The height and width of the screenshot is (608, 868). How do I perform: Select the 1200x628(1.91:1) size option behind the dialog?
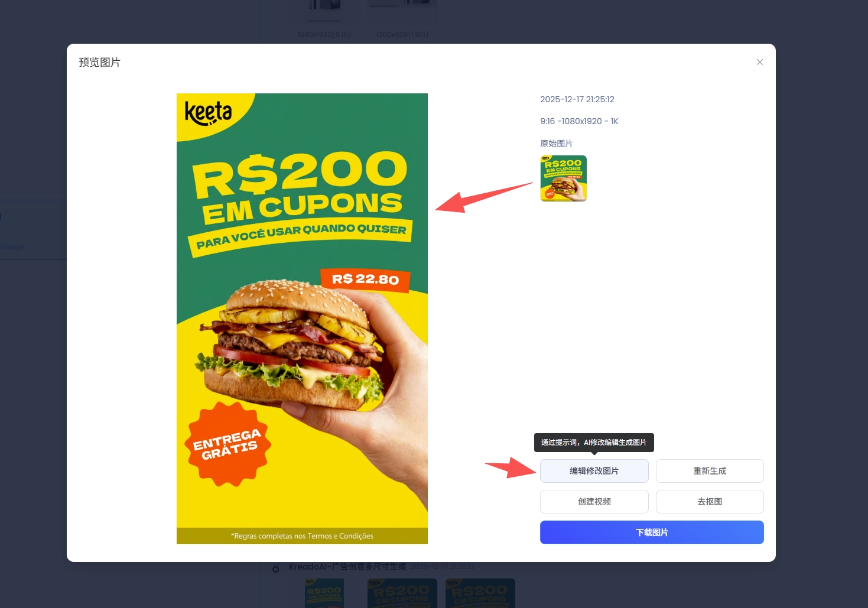(402, 34)
